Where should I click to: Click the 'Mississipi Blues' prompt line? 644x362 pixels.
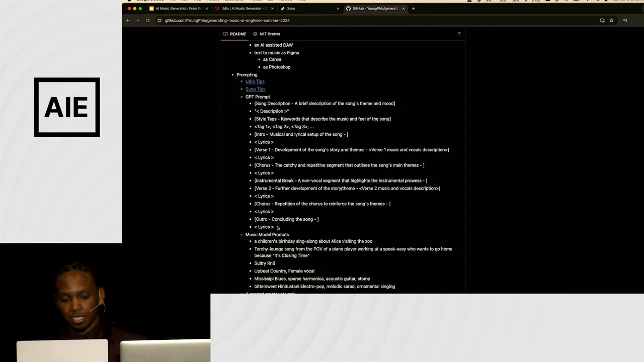312,279
